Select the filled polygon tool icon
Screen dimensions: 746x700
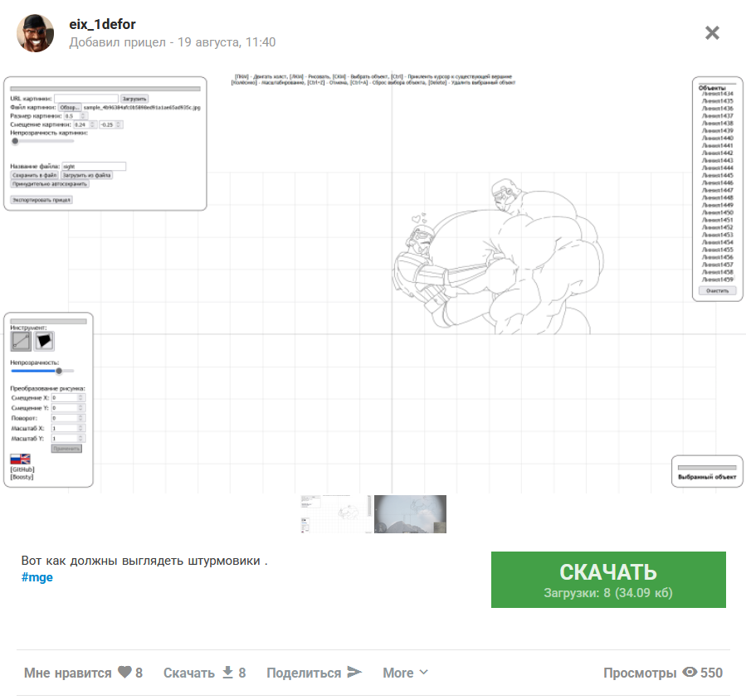(x=44, y=341)
